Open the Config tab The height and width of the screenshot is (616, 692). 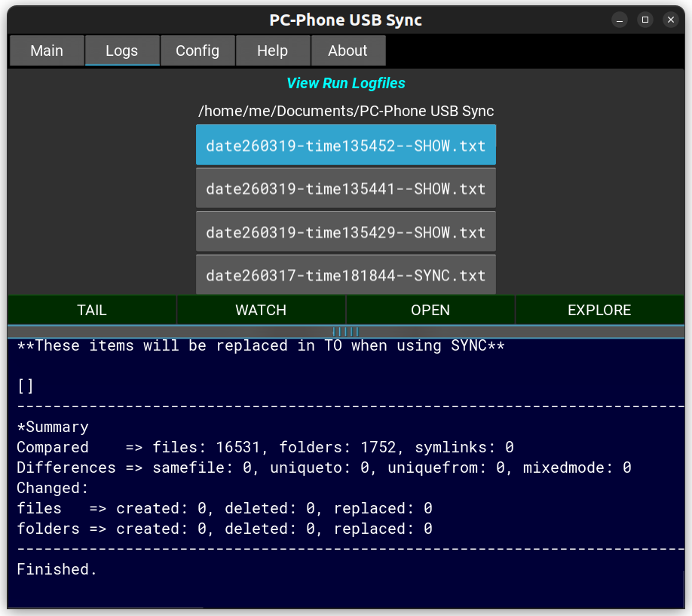[x=197, y=51]
